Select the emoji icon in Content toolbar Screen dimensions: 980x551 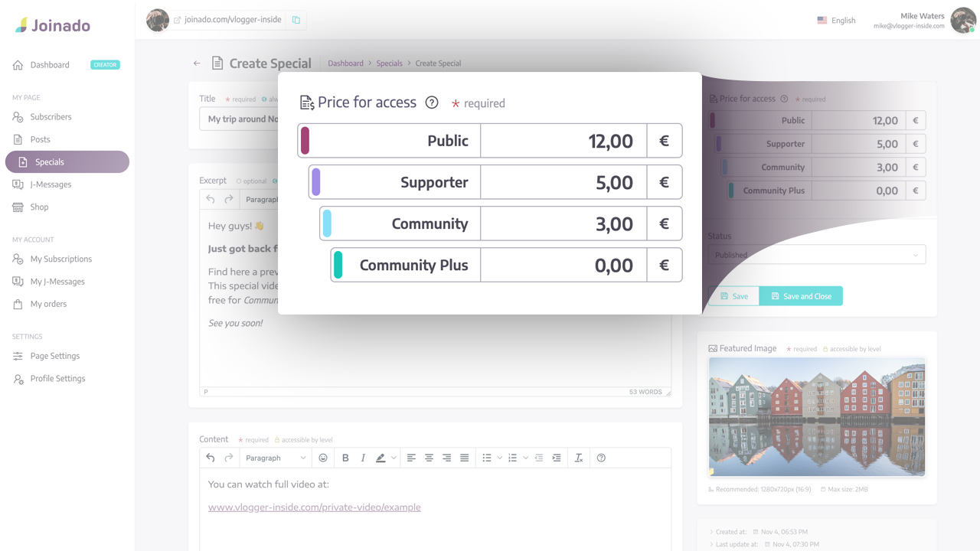tap(322, 458)
